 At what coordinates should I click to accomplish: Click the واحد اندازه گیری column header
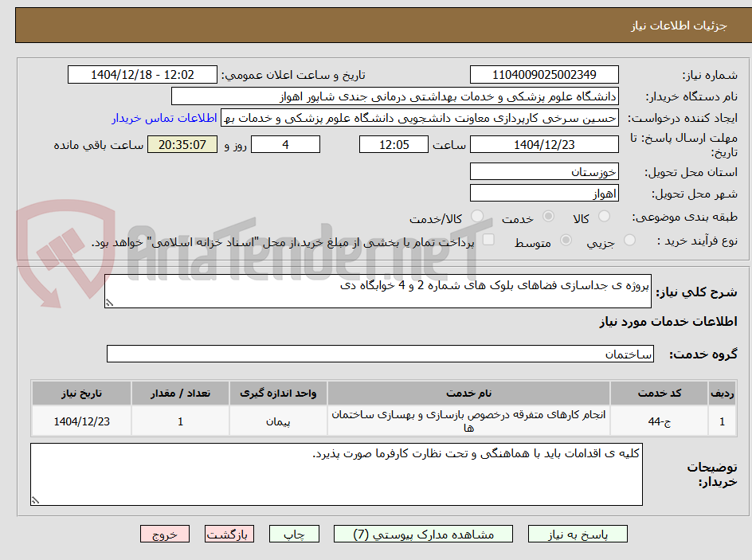pos(278,394)
